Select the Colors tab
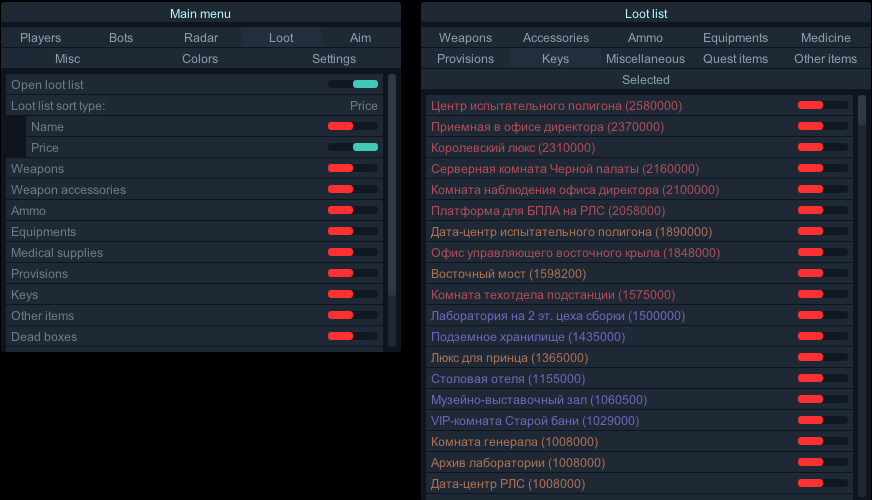Image resolution: width=872 pixels, height=500 pixels. click(200, 59)
